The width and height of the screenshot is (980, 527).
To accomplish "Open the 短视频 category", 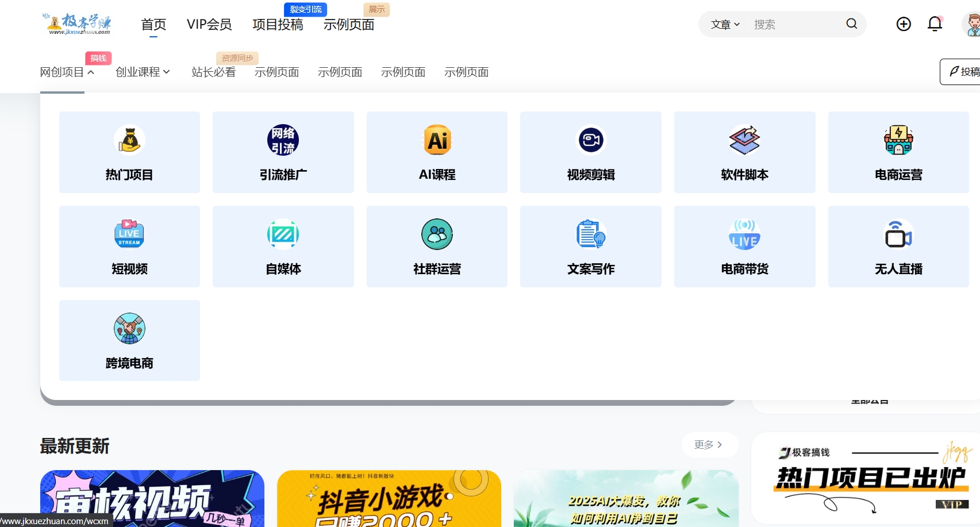I will coord(129,246).
